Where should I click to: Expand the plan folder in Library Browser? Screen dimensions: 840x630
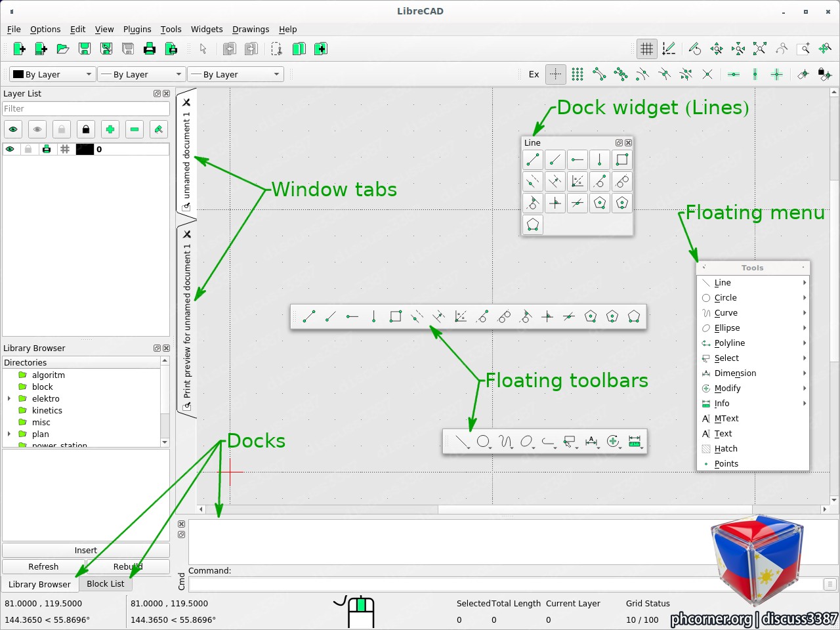point(9,434)
